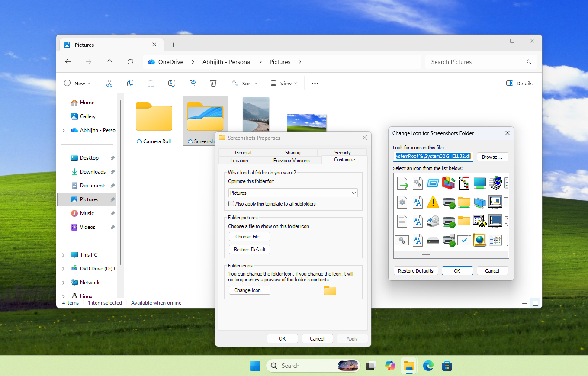Expand This PC in the sidebar

click(x=63, y=254)
